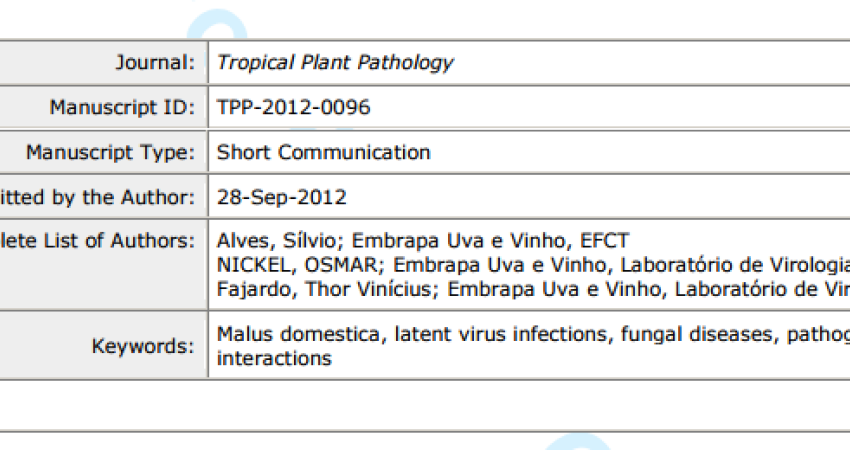Select the date 28-Sep-2012
The height and width of the screenshot is (450, 850).
(x=282, y=198)
